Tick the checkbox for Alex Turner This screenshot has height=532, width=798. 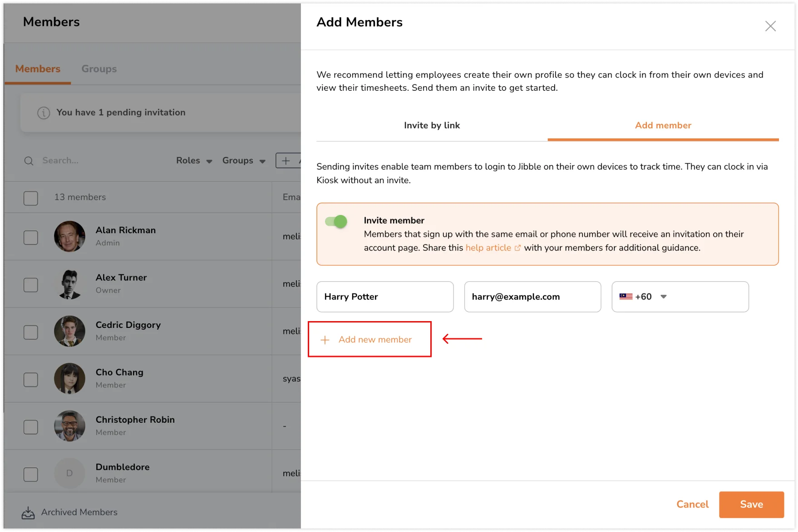click(31, 285)
